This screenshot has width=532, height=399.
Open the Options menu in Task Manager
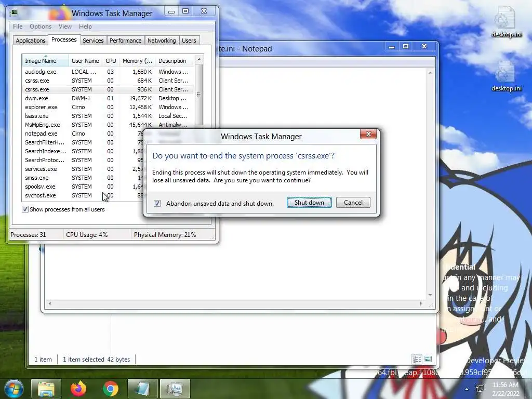coord(41,26)
